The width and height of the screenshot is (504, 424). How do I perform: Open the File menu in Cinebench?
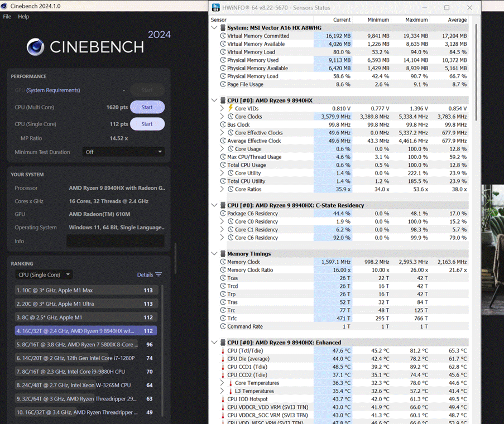7,17
